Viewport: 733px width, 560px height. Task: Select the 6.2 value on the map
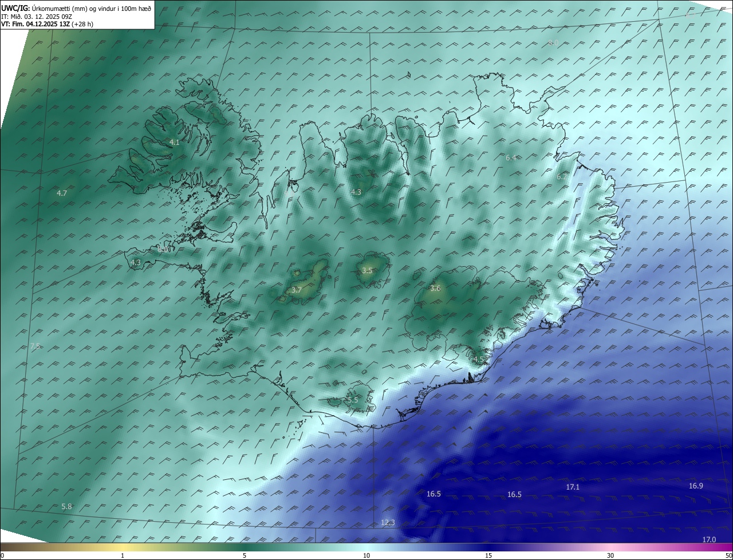pos(562,177)
